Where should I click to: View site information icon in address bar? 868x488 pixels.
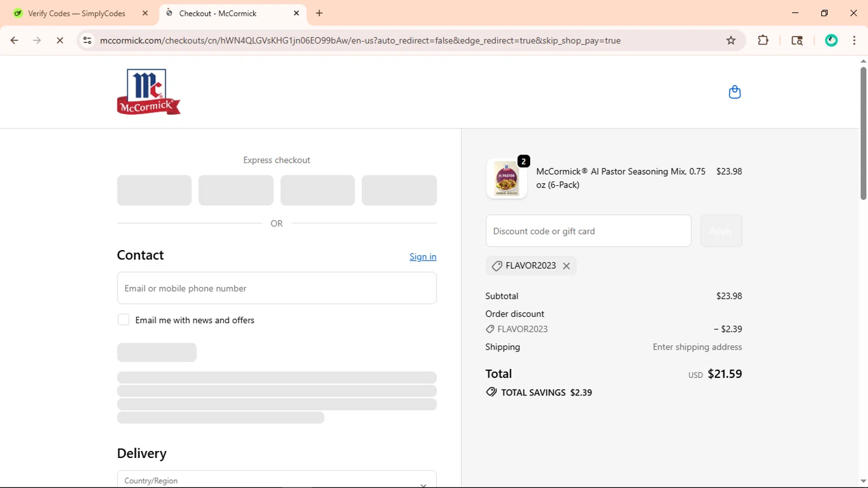[x=87, y=41]
